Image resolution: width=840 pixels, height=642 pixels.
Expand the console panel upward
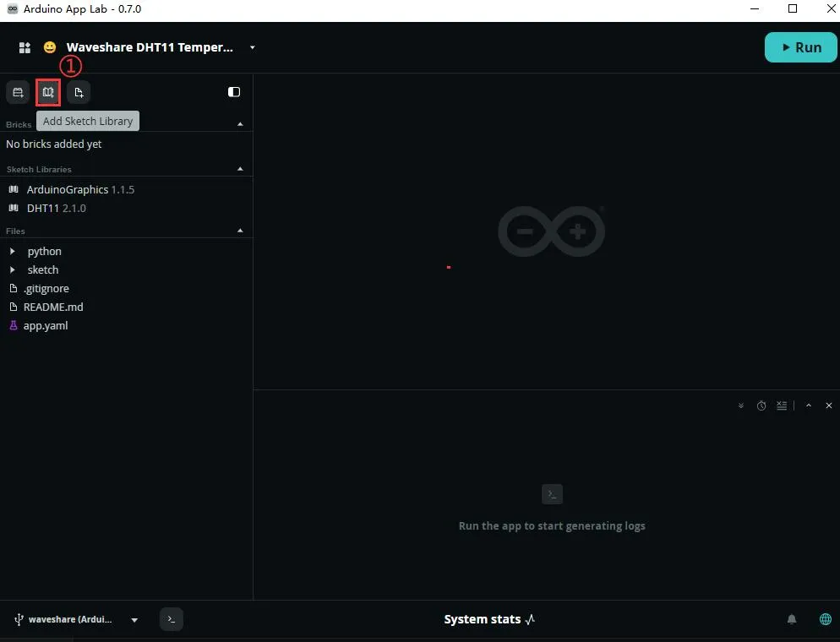pyautogui.click(x=809, y=405)
